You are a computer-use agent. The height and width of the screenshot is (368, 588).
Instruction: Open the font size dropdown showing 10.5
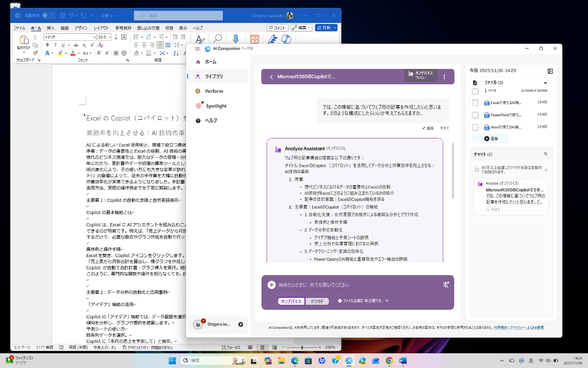[110, 37]
